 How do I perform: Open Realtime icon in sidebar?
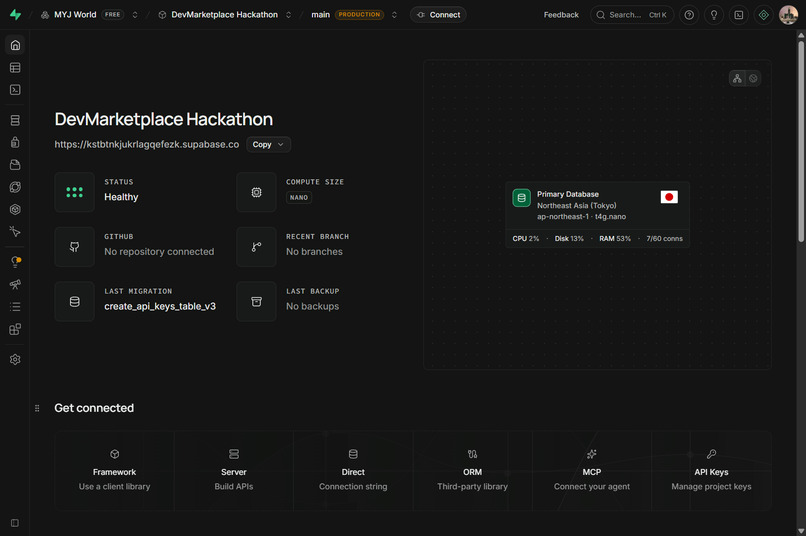(x=15, y=209)
